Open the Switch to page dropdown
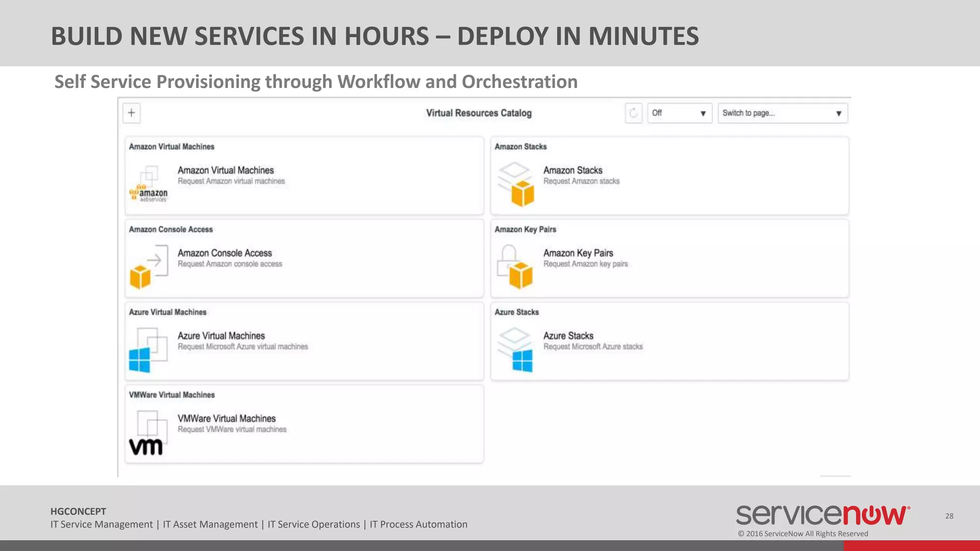Screen dimensions: 980x551 point(782,113)
